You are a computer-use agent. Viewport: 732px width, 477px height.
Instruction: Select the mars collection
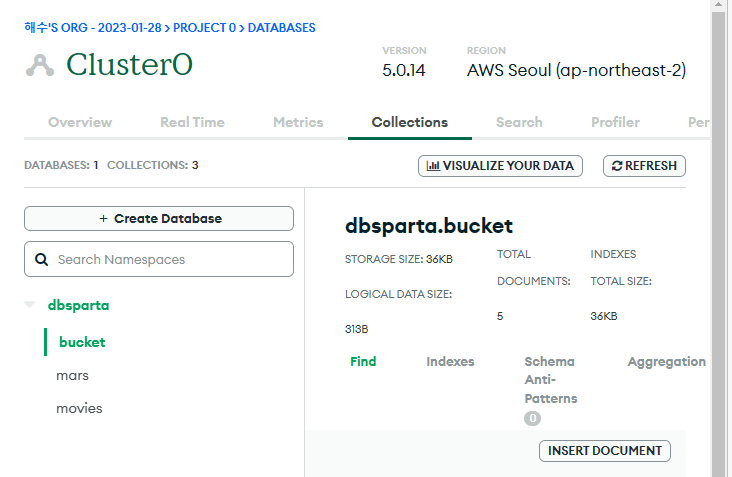(72, 376)
